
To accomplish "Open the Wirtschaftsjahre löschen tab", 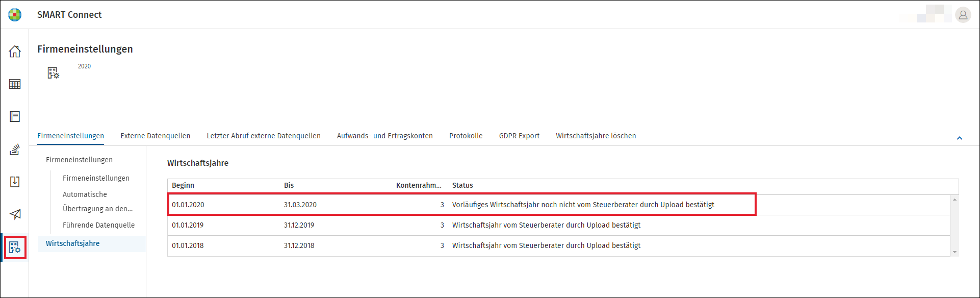I will click(x=596, y=136).
